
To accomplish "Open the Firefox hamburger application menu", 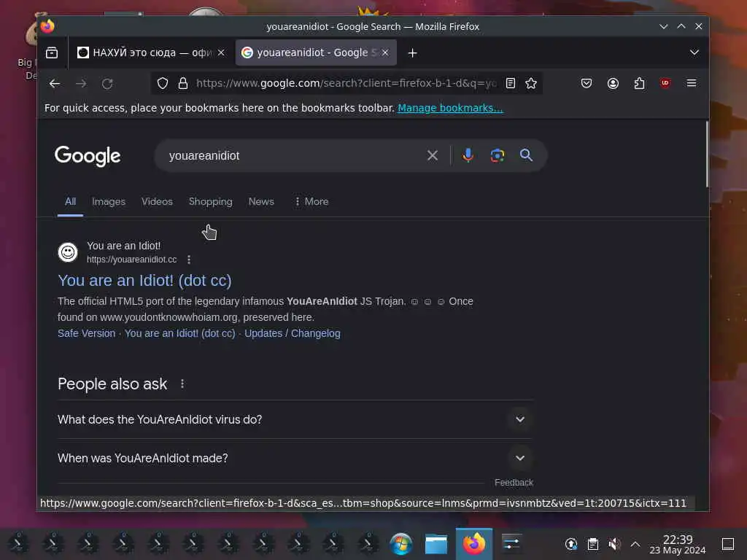I will 692,83.
